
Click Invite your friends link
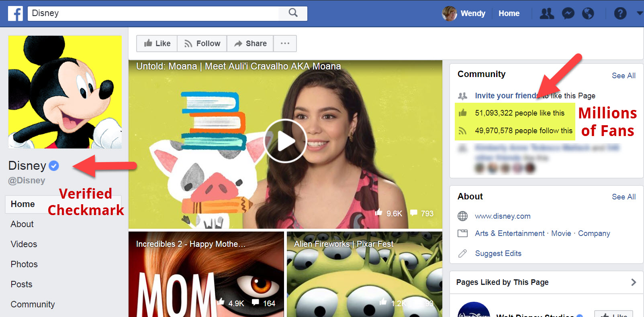click(x=507, y=96)
